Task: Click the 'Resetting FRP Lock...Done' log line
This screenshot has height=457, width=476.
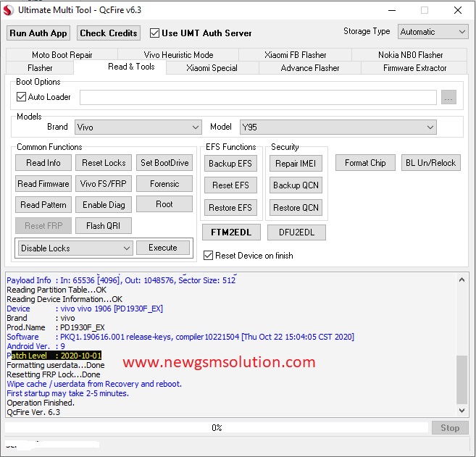Action: 54,374
